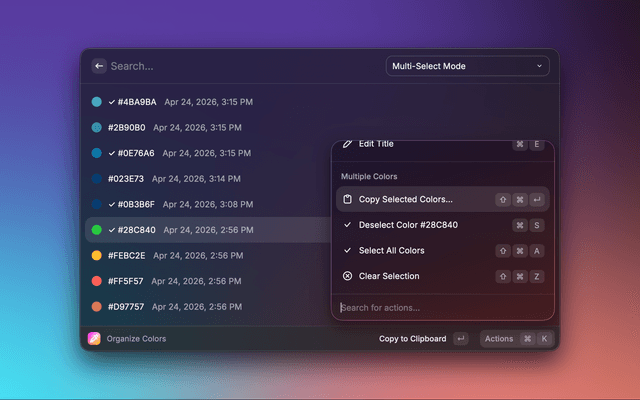The width and height of the screenshot is (640, 400).
Task: Click the circled X Clear Selection icon
Action: pyautogui.click(x=347, y=276)
